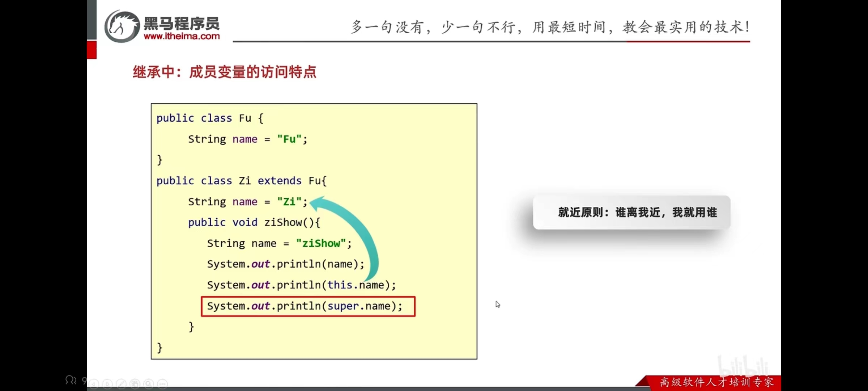
Task: Open the more options ellipsis icon
Action: point(162,384)
